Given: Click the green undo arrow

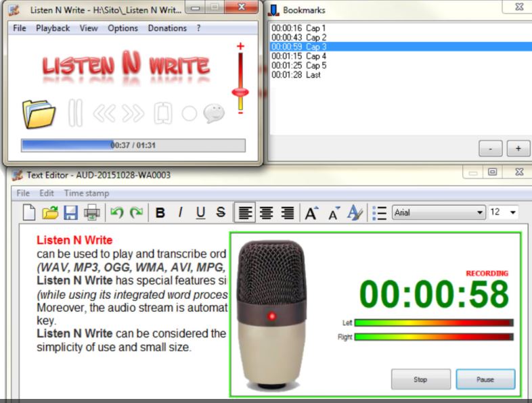Looking at the screenshot, I should 116,212.
